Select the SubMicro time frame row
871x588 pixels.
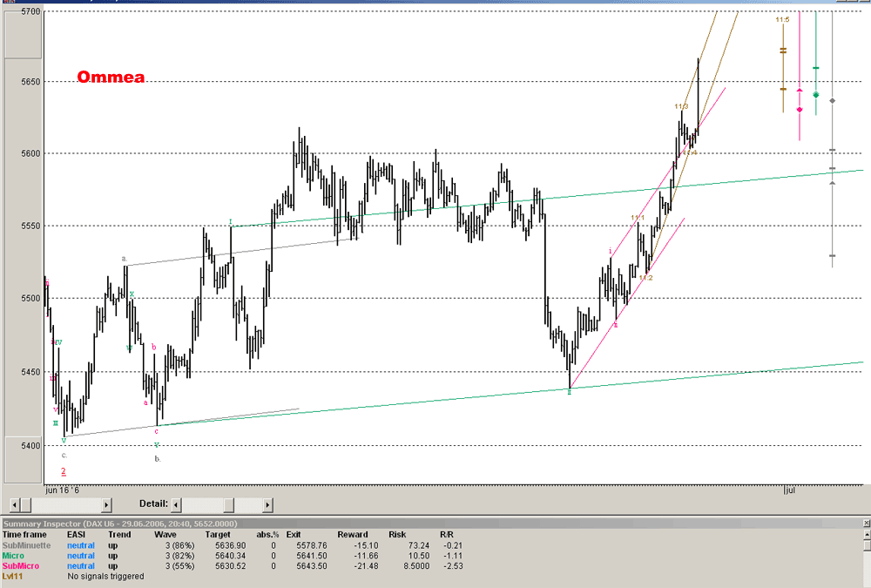click(x=21, y=565)
